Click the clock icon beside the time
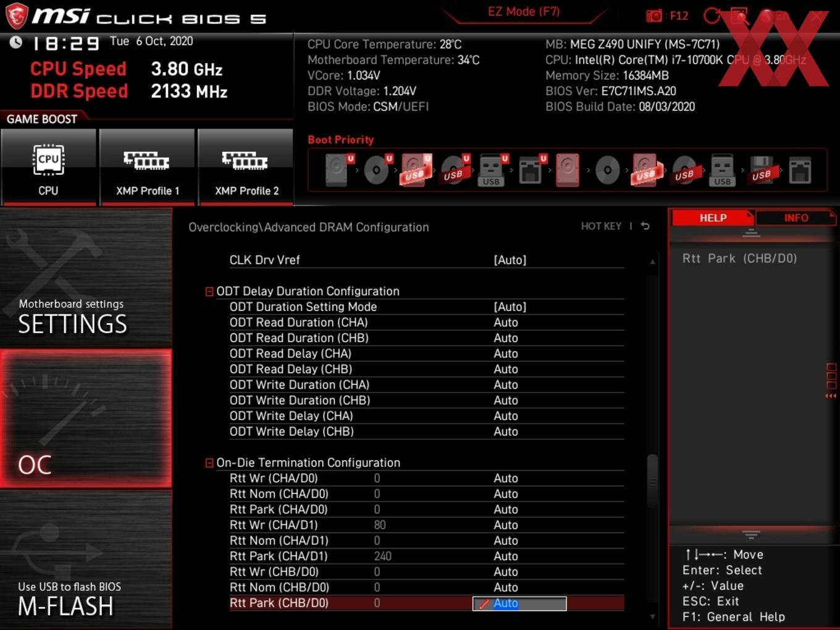840x630 pixels. [16, 42]
